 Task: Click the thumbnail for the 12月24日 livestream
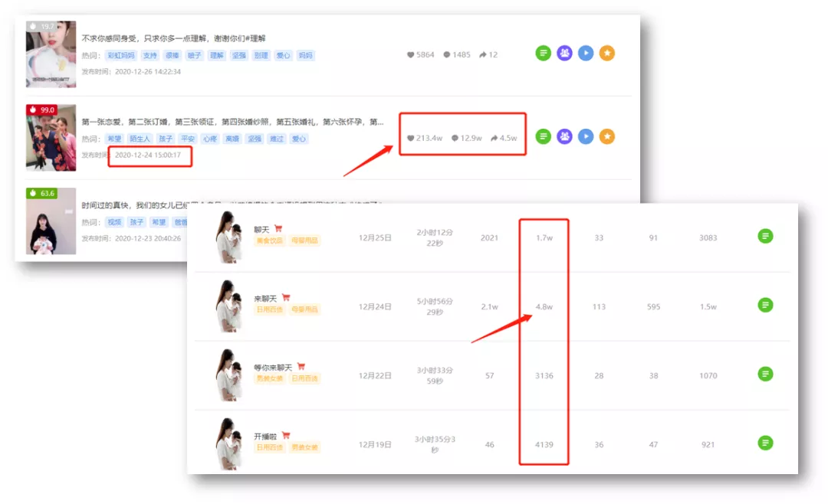(x=228, y=305)
